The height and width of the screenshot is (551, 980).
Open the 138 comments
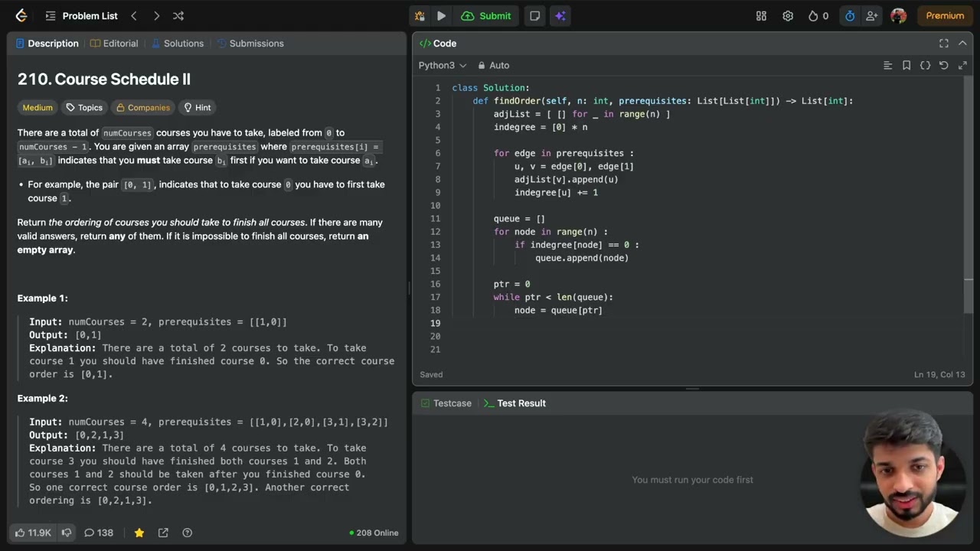(x=99, y=533)
